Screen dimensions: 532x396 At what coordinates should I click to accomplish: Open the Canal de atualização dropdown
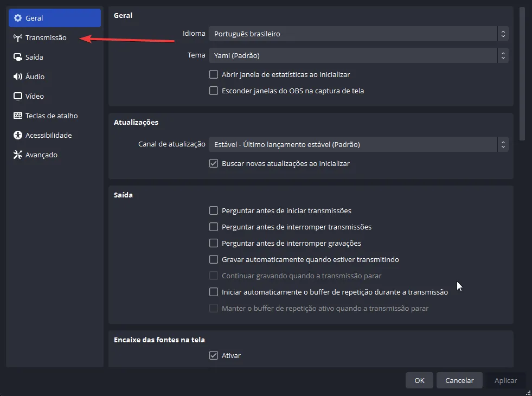pos(358,144)
